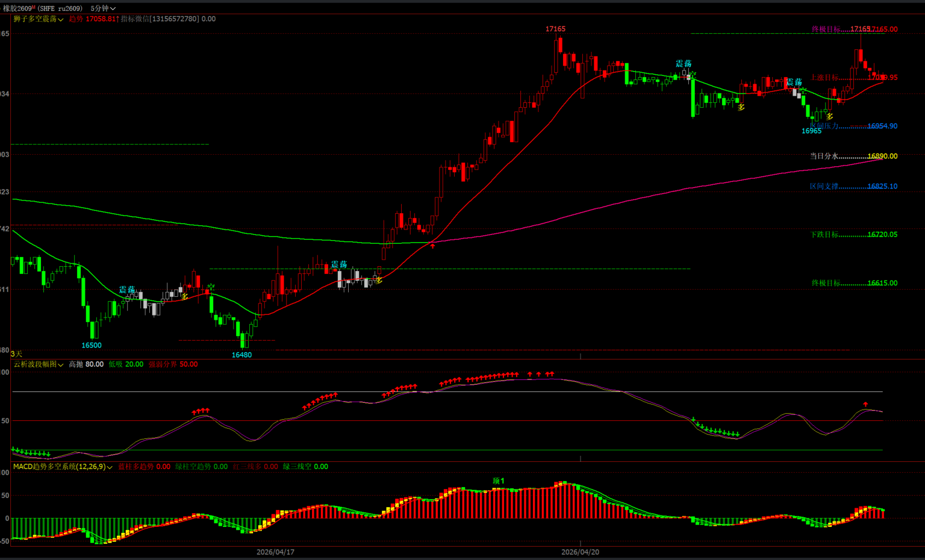
Task: Click the 当日分水 16890.00 level label
Action: (x=853, y=156)
